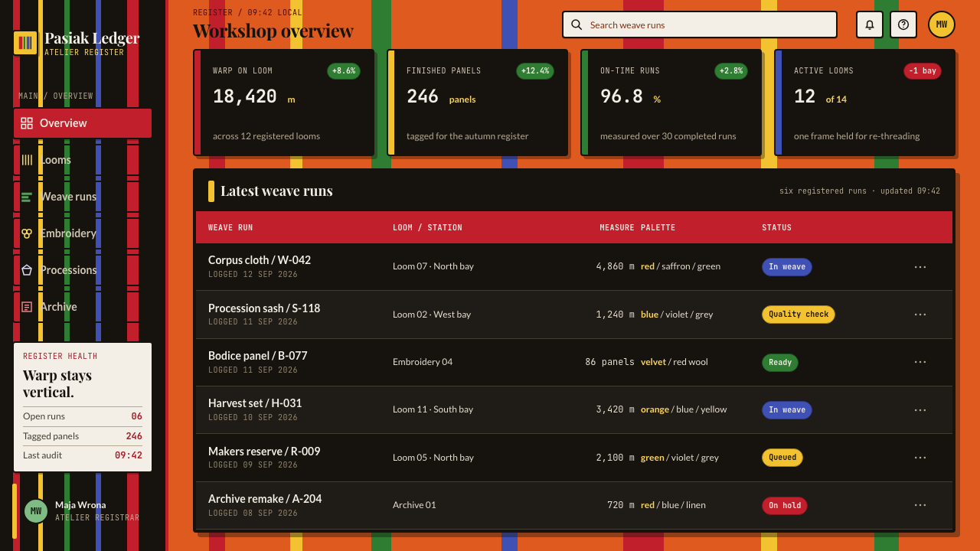This screenshot has height=551, width=980.
Task: Click the On hold status badge
Action: click(x=785, y=505)
